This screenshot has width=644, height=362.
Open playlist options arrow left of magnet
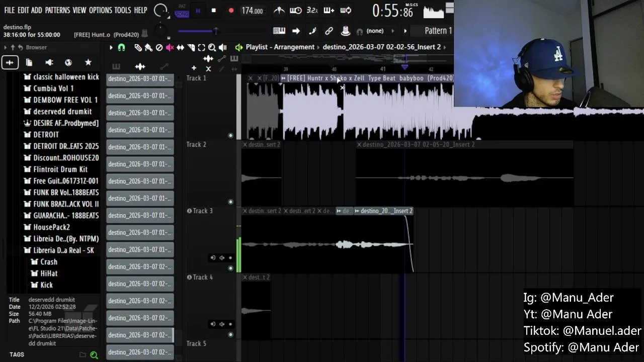[x=111, y=47]
